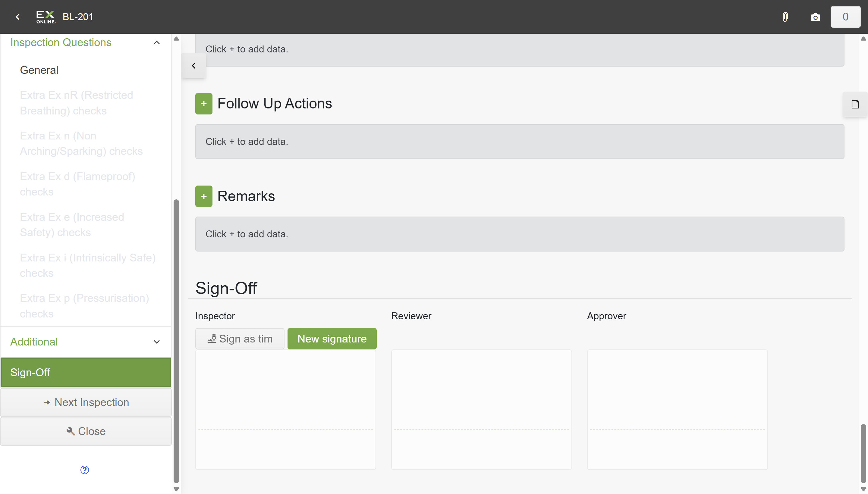
Task: Click the sidebar scroll-up arrow
Action: pyautogui.click(x=176, y=39)
